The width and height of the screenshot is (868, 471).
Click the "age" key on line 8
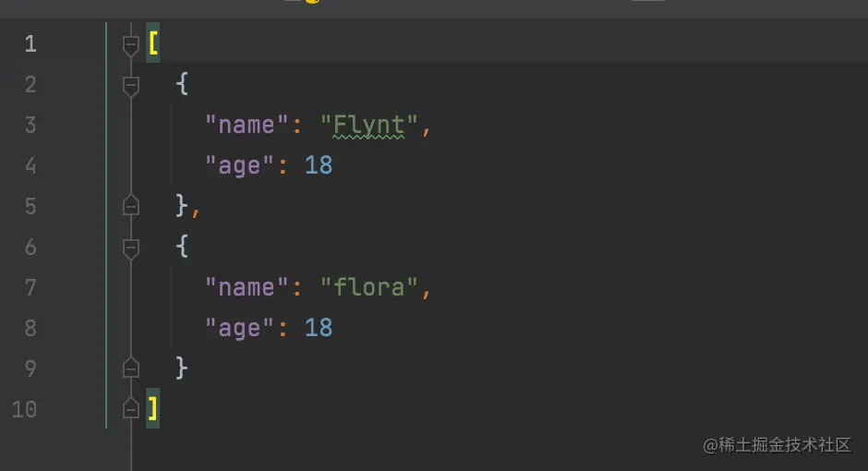(239, 328)
